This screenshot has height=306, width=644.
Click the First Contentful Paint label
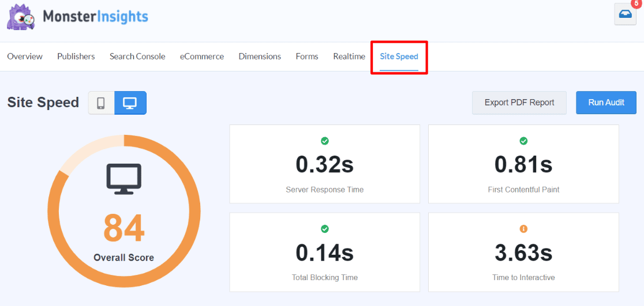pos(523,190)
